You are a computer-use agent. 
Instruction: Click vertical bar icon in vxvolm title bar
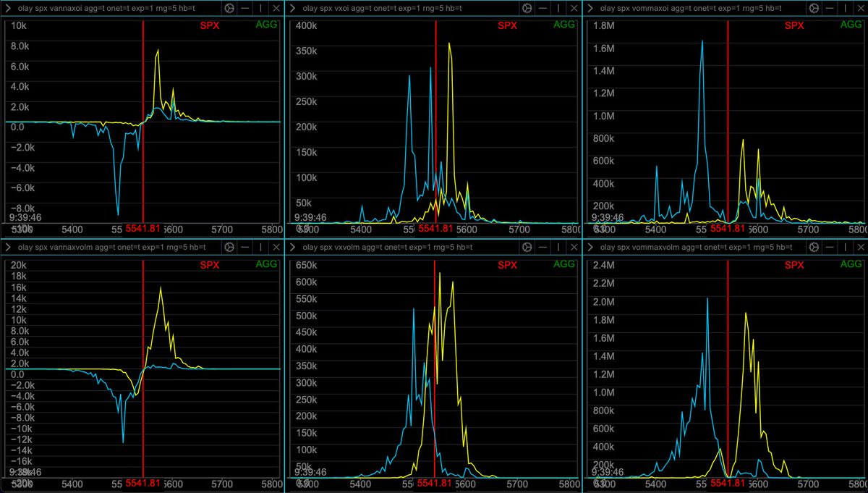pyautogui.click(x=558, y=248)
